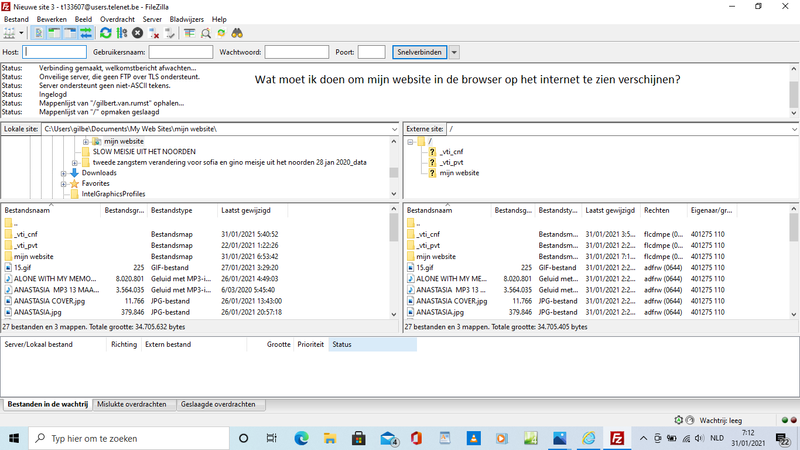Open the filename filters icon
800x450 pixels.
(189, 32)
